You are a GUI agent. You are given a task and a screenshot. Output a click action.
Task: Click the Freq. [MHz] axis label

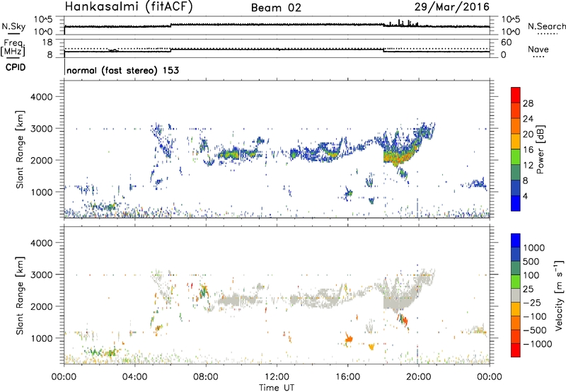[x=13, y=48]
